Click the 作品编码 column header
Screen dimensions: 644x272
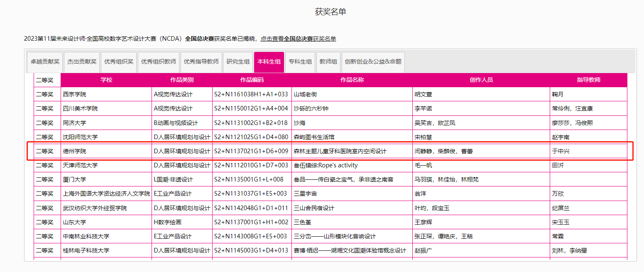point(252,80)
